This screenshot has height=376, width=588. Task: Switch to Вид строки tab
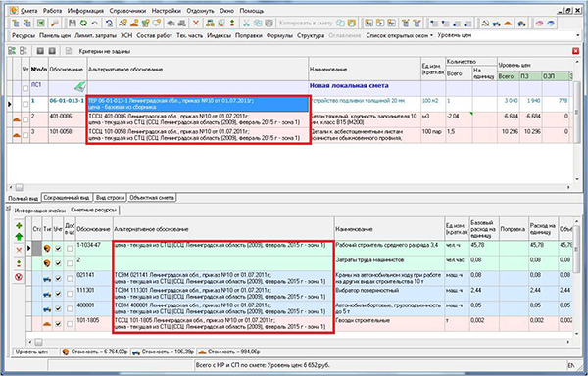(110, 198)
